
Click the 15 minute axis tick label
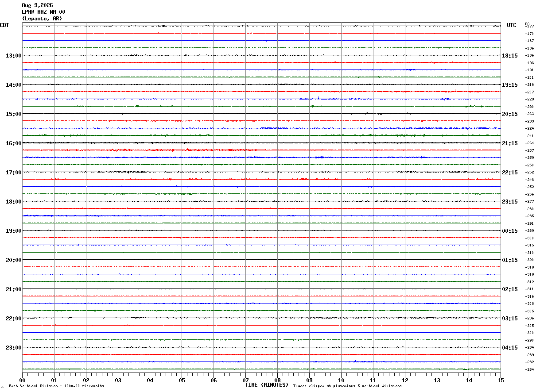(501, 380)
